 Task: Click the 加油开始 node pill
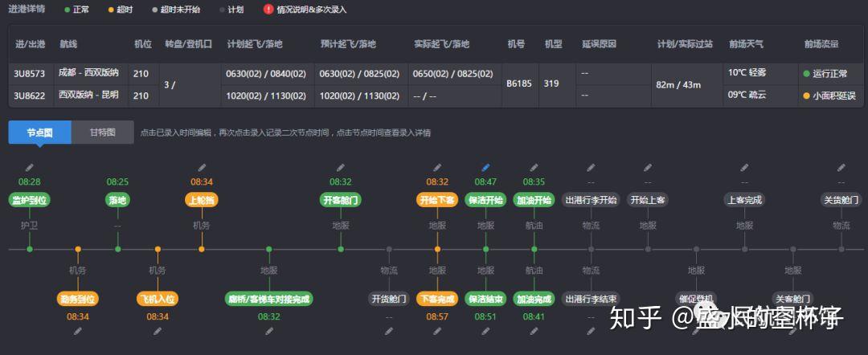[534, 200]
